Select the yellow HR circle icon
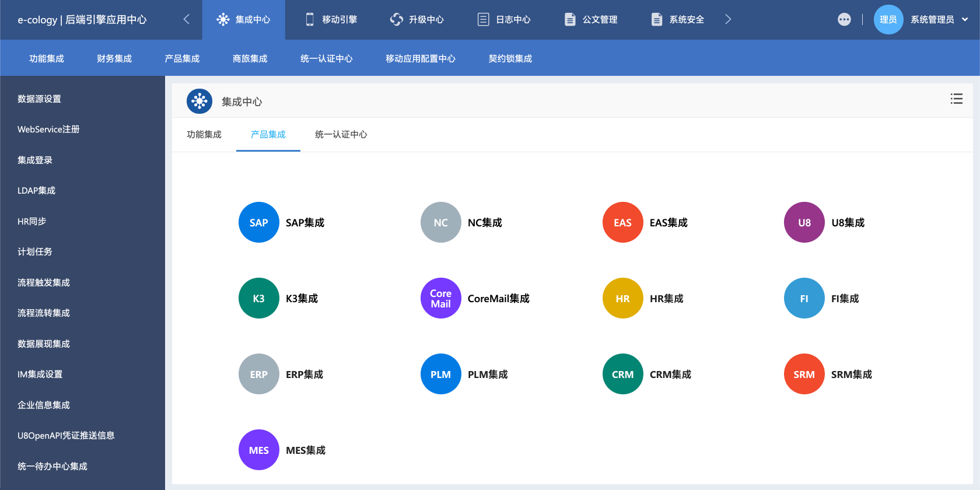Image resolution: width=980 pixels, height=490 pixels. tap(623, 298)
